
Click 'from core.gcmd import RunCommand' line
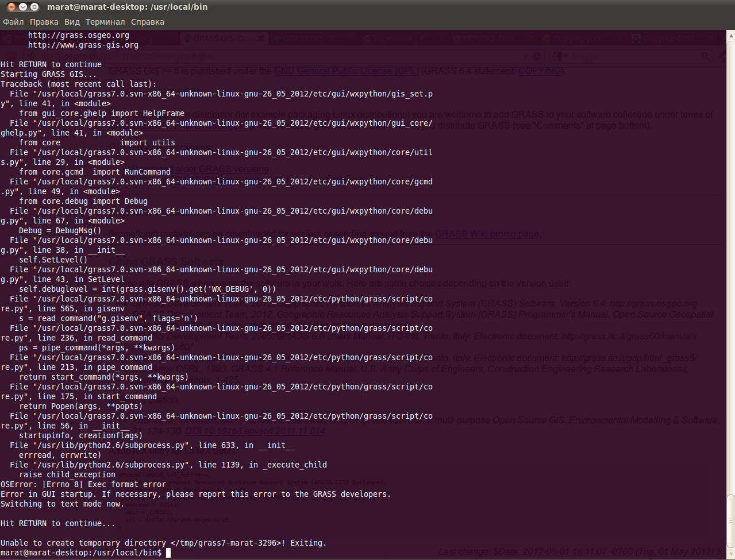pyautogui.click(x=95, y=172)
